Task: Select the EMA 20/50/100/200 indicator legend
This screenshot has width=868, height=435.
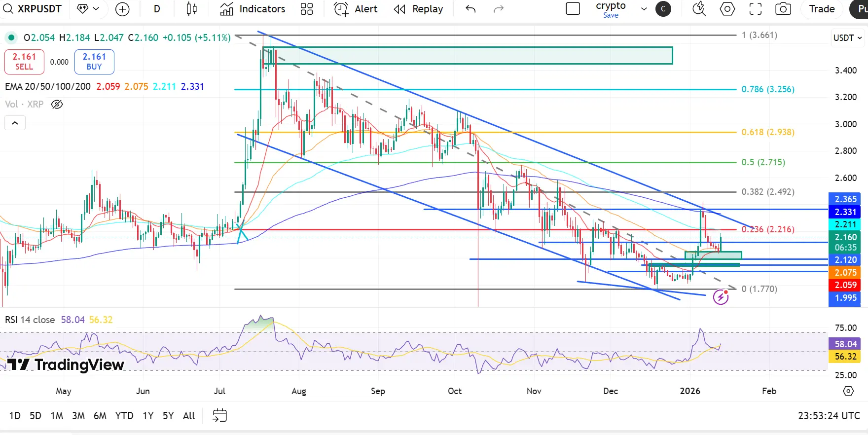Action: 48,86
